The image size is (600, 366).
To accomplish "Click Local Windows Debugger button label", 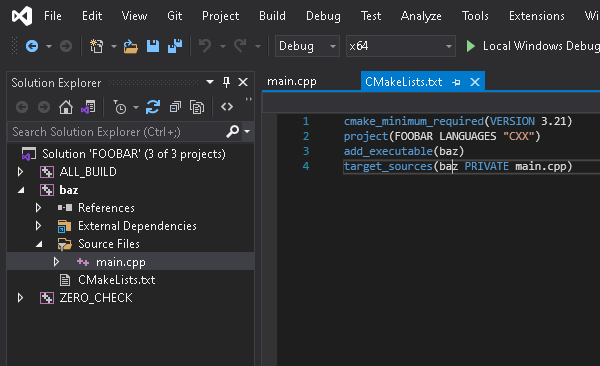I will click(541, 46).
